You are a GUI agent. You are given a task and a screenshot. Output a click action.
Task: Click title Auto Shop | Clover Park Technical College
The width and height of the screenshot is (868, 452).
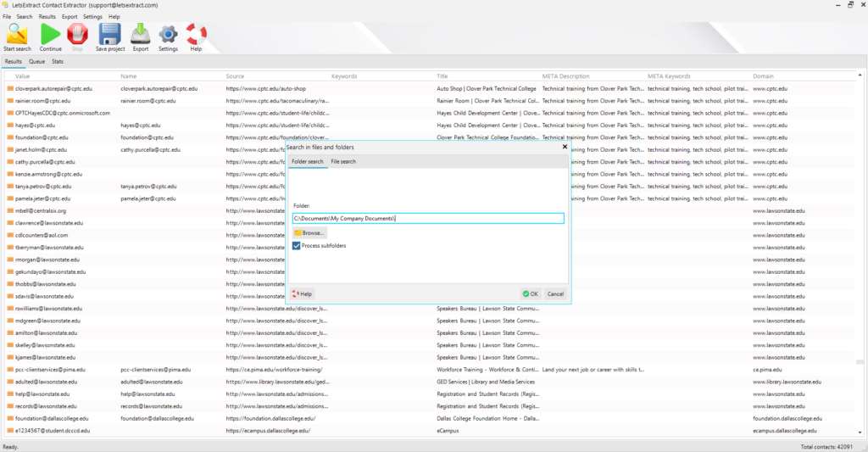point(486,89)
